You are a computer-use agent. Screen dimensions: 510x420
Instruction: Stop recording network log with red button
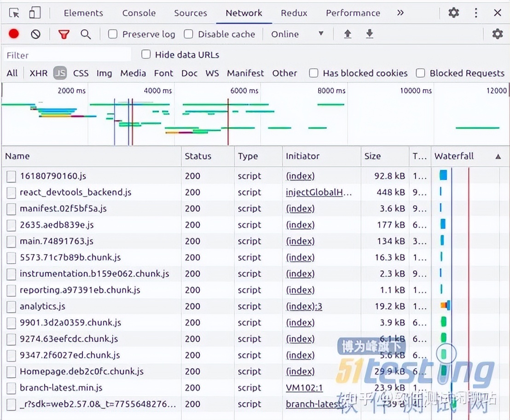tap(14, 34)
